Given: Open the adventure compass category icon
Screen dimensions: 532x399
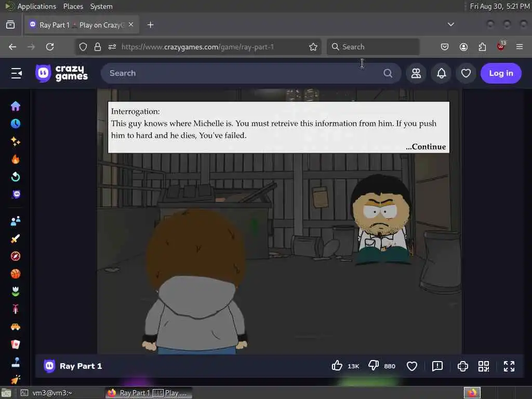Looking at the screenshot, I should (x=16, y=256).
